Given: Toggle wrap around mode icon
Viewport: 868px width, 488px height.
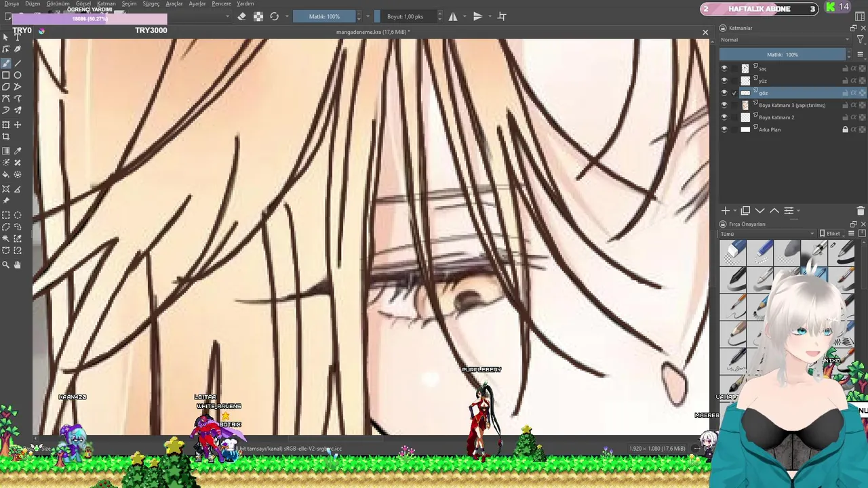Looking at the screenshot, I should [502, 16].
